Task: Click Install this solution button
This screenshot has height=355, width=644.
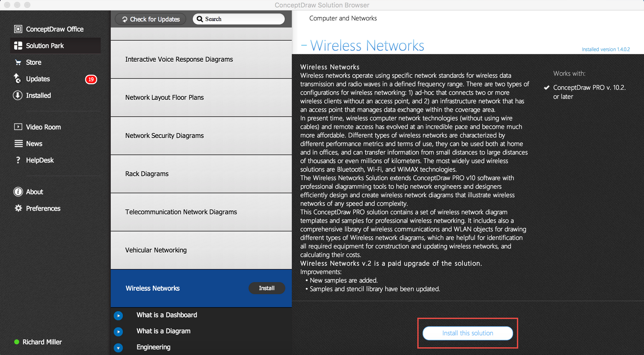Action: tap(468, 333)
